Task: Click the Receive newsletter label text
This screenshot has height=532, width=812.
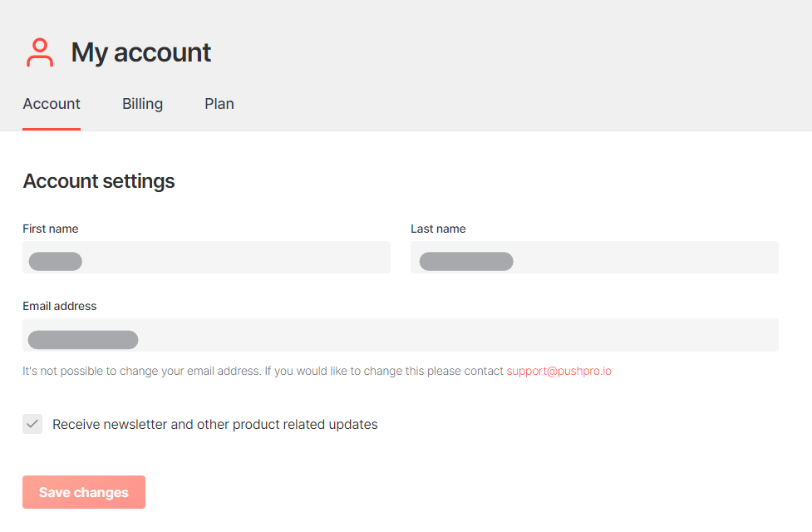Action: tap(215, 424)
